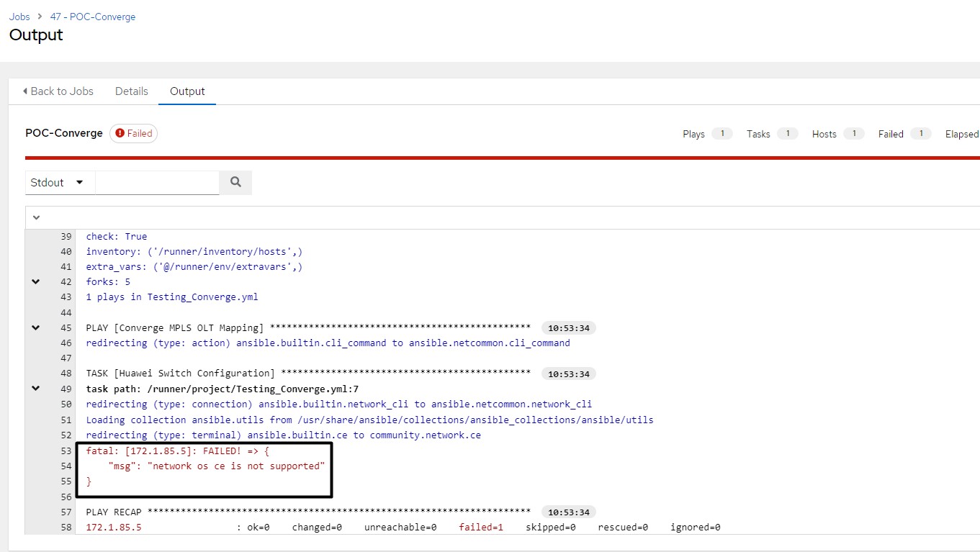Click the 'failed=1' text in the recap

(x=481, y=528)
